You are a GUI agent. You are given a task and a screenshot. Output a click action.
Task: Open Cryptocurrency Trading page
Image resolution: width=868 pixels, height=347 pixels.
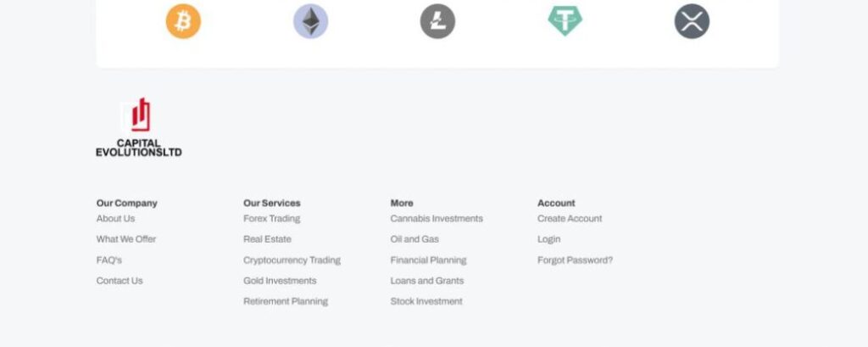point(292,260)
